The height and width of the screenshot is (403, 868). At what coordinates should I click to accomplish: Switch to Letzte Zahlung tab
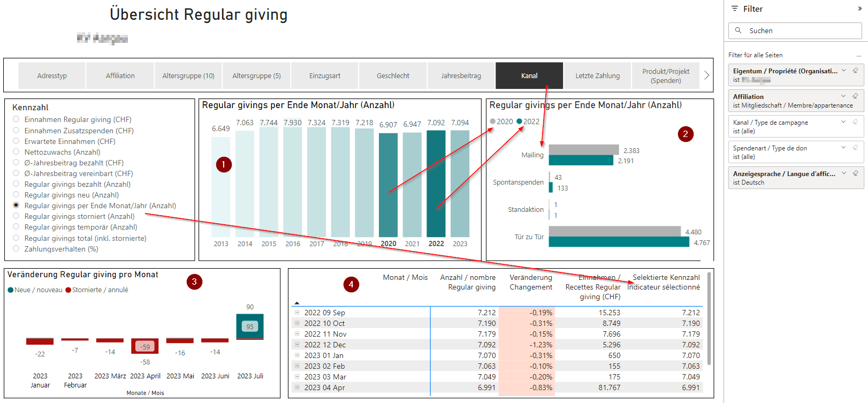[598, 75]
